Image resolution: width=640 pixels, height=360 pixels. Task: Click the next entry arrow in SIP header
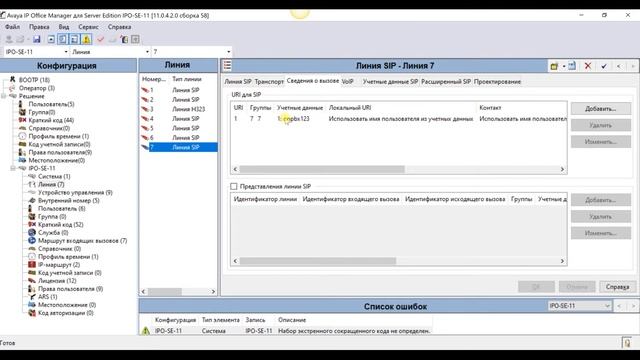633,66
